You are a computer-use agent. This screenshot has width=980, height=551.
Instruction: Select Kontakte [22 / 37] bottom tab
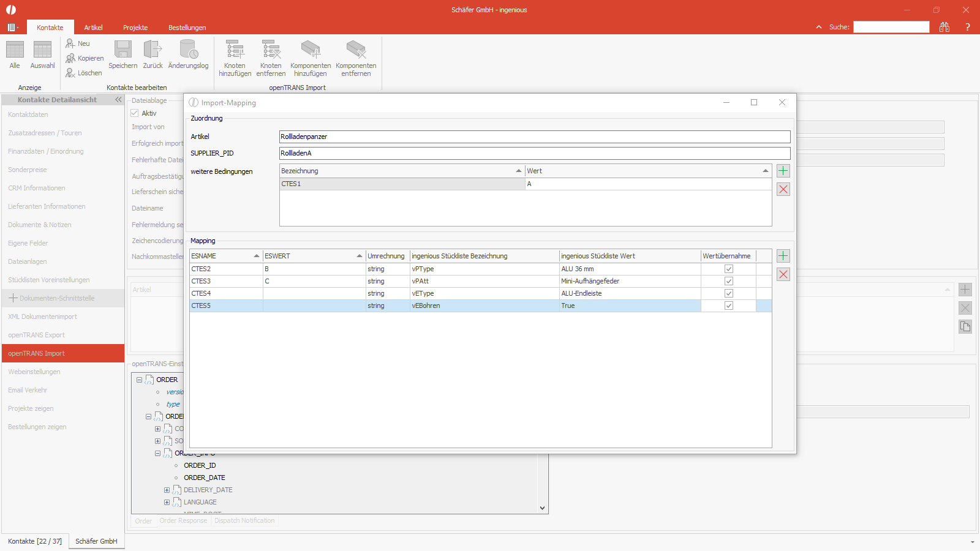(x=35, y=541)
